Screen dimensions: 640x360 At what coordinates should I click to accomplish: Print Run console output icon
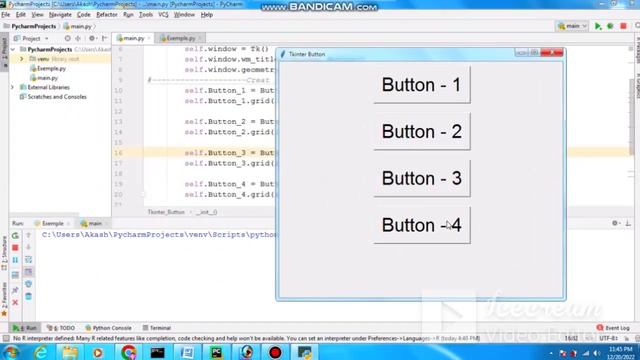28,284
